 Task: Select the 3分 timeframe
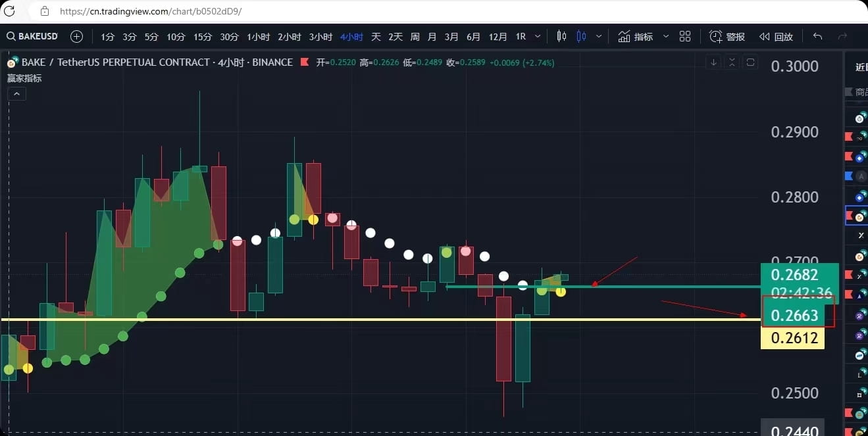[129, 37]
